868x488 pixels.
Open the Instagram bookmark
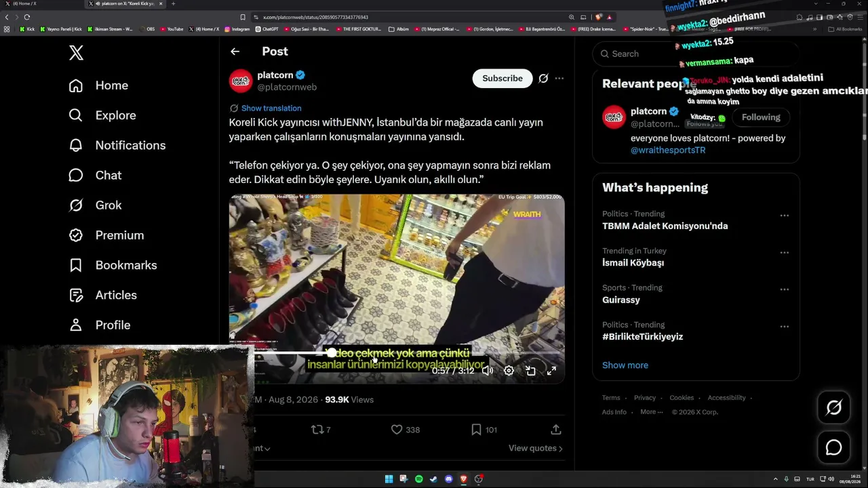[237, 29]
